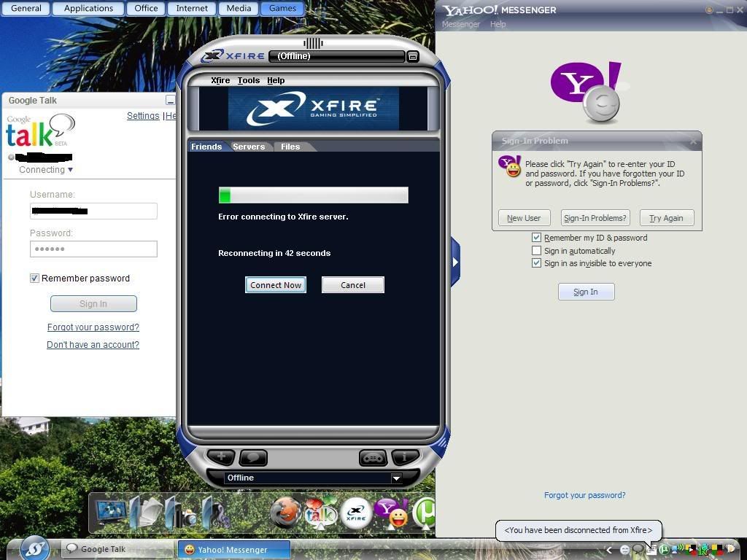Open Google Talk Connecting status dropdown

point(46,169)
